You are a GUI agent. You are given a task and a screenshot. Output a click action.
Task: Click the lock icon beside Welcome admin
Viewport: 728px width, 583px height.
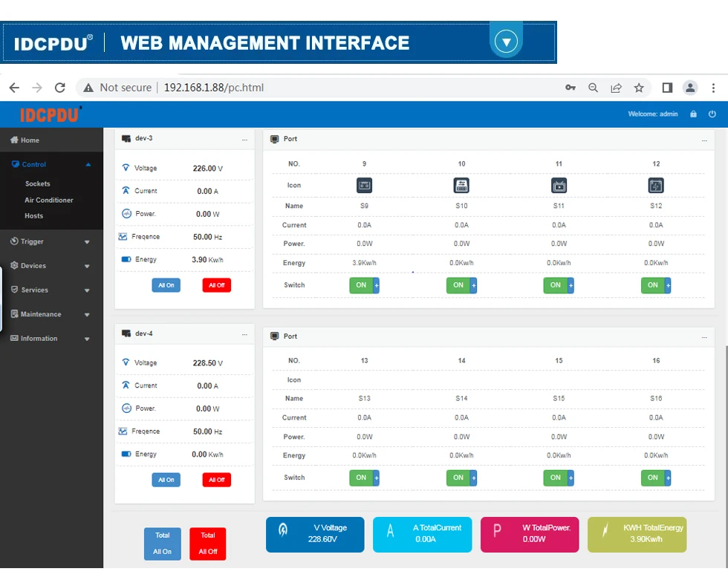pos(693,114)
